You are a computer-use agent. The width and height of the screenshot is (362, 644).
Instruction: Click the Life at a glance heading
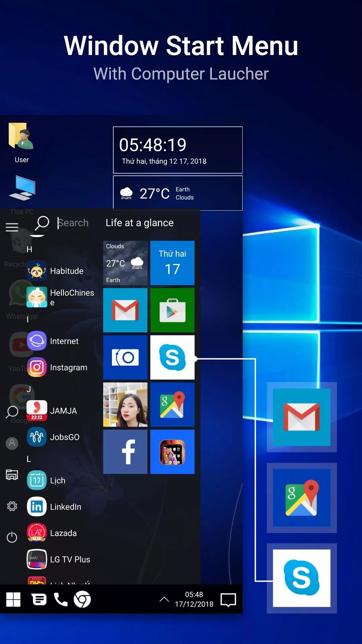pos(139,223)
